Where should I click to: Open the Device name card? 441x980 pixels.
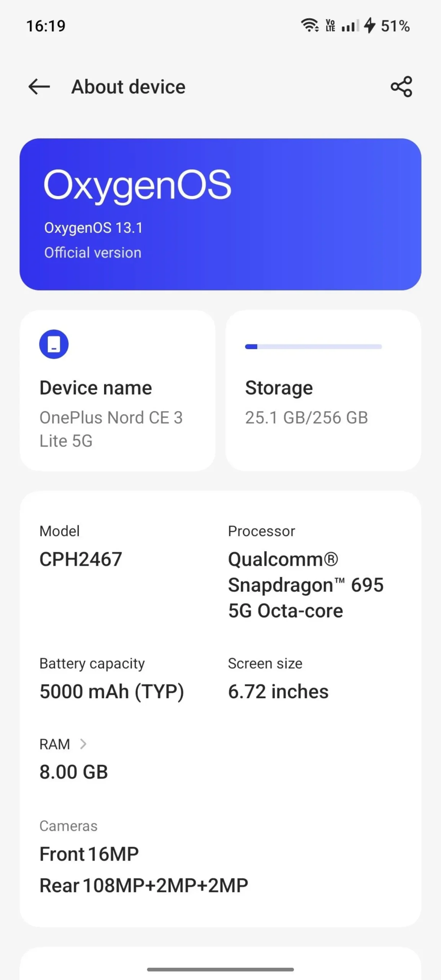117,390
